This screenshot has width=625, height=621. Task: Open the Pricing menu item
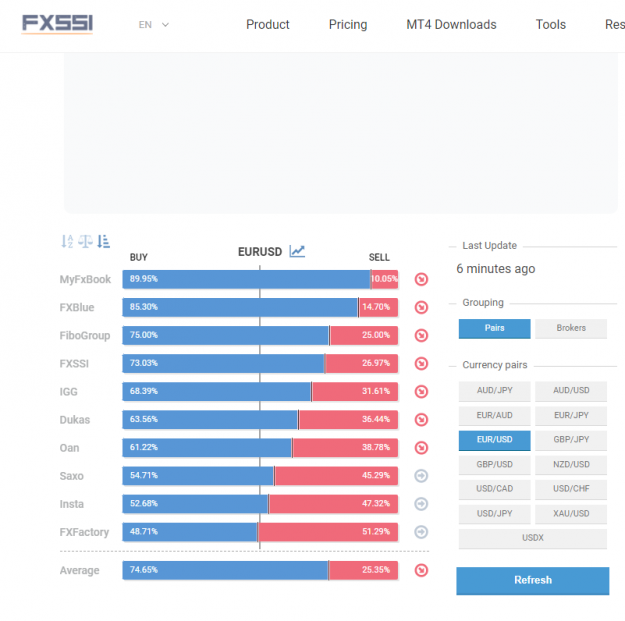tap(348, 24)
